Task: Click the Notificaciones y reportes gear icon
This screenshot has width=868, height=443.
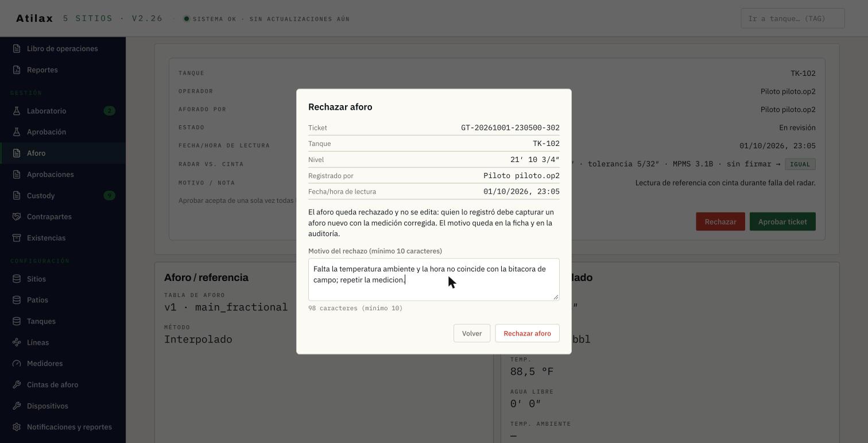Action: click(x=17, y=427)
